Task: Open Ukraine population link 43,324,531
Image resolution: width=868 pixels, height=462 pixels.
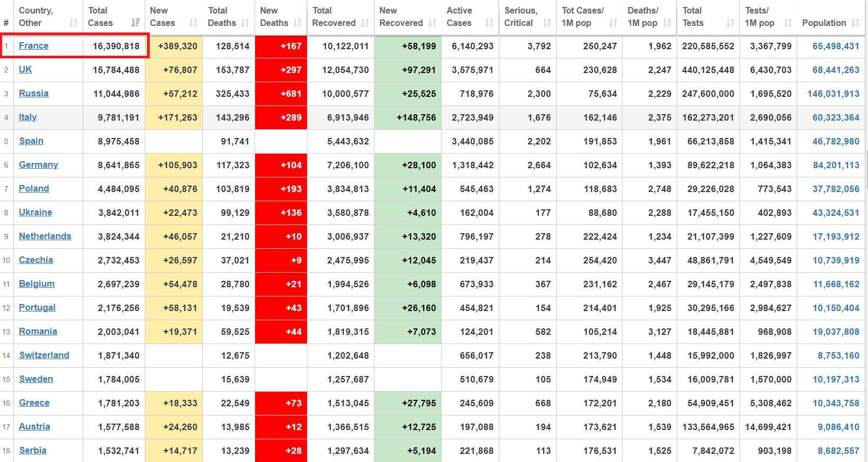Action: coord(836,213)
